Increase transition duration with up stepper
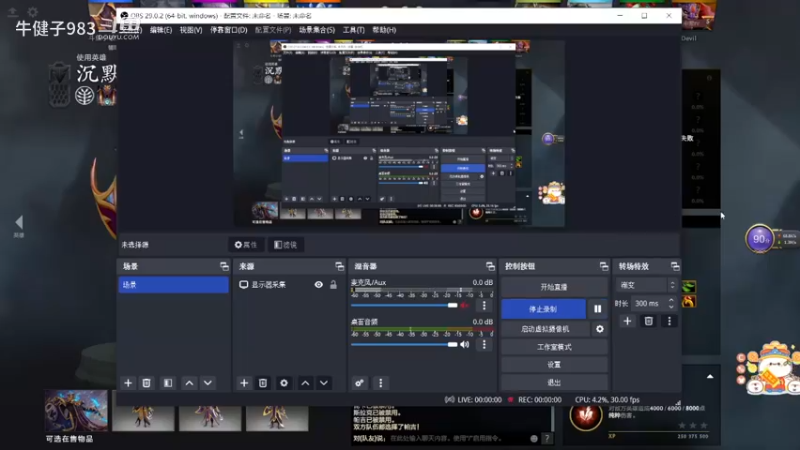Viewport: 800px width, 450px height. click(671, 300)
